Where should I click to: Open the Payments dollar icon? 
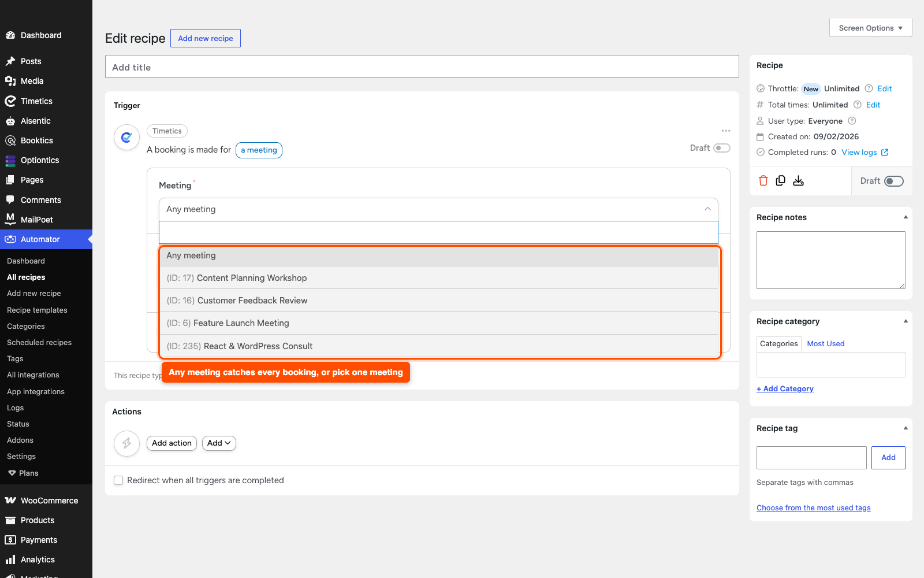[x=10, y=540]
